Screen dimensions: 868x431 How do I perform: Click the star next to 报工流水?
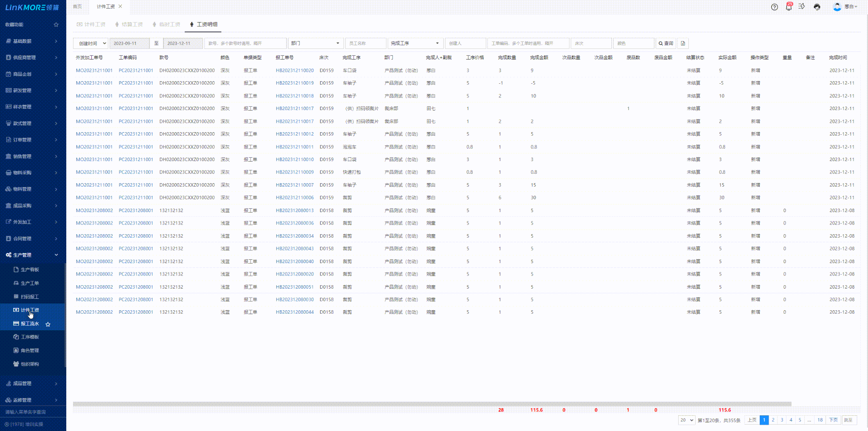(48, 324)
